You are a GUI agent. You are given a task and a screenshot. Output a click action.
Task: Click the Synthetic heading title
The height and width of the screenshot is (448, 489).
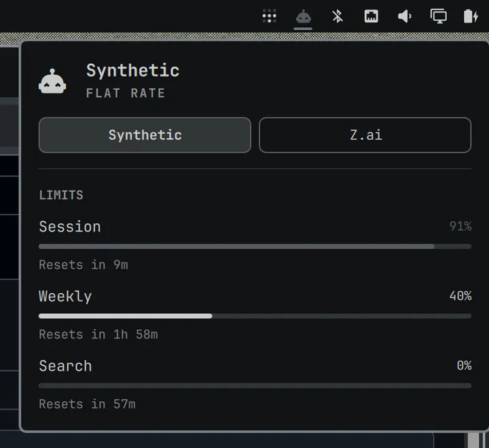133,71
